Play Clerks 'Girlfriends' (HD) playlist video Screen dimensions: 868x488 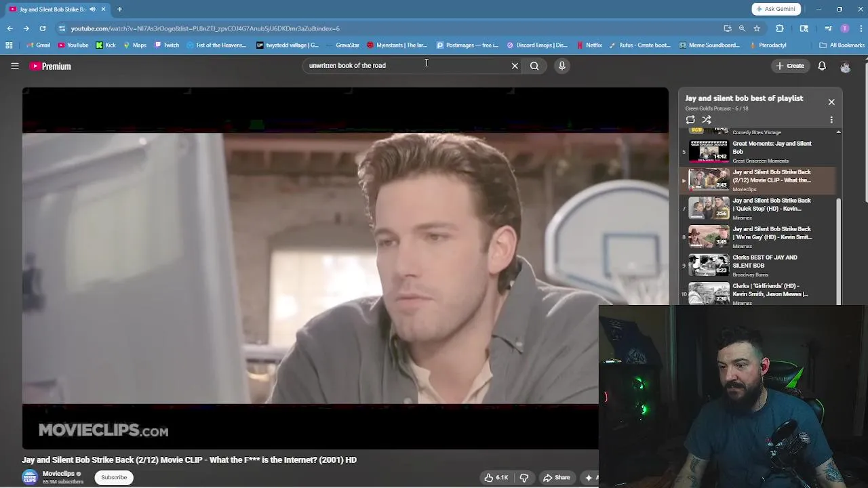coord(758,293)
